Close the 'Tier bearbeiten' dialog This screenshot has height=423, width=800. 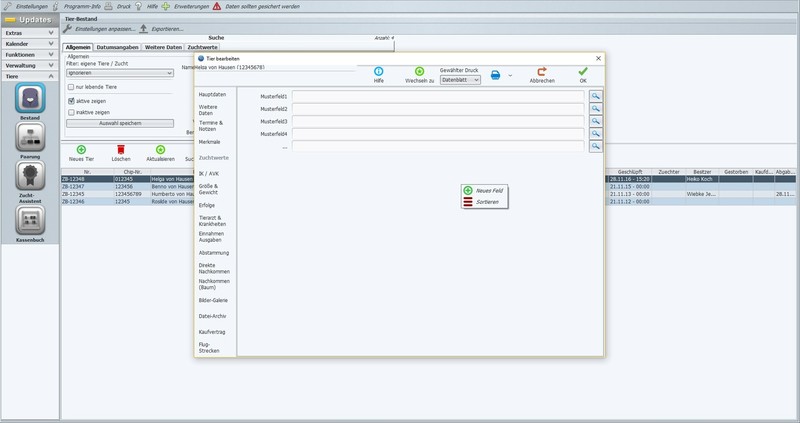pos(598,59)
